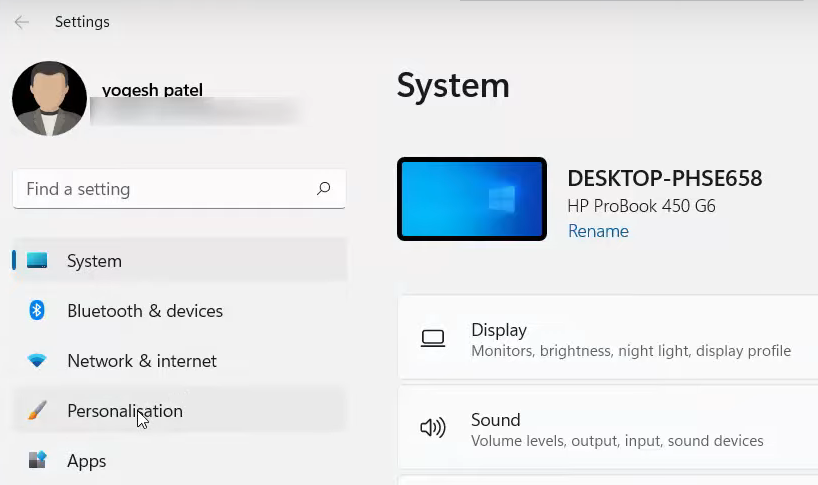This screenshot has height=485, width=818.
Task: Open the Personalisation text label
Action: pos(125,411)
